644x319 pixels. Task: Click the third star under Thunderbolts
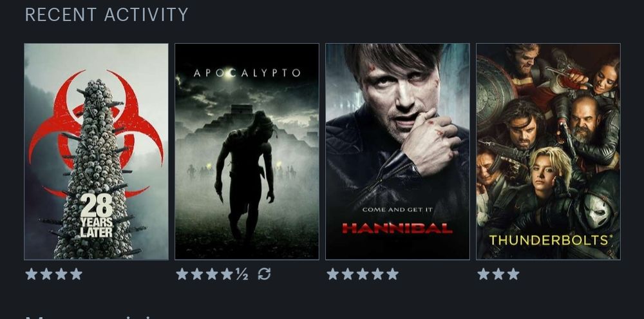tap(513, 274)
